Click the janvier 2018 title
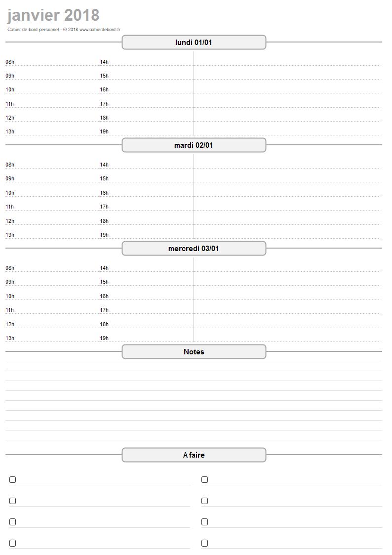The image size is (392, 555). 53,15
